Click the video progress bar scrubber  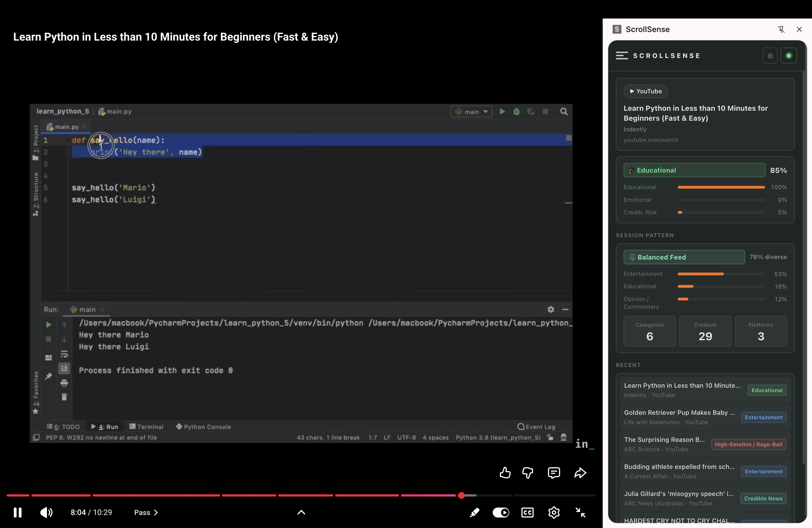coord(461,495)
